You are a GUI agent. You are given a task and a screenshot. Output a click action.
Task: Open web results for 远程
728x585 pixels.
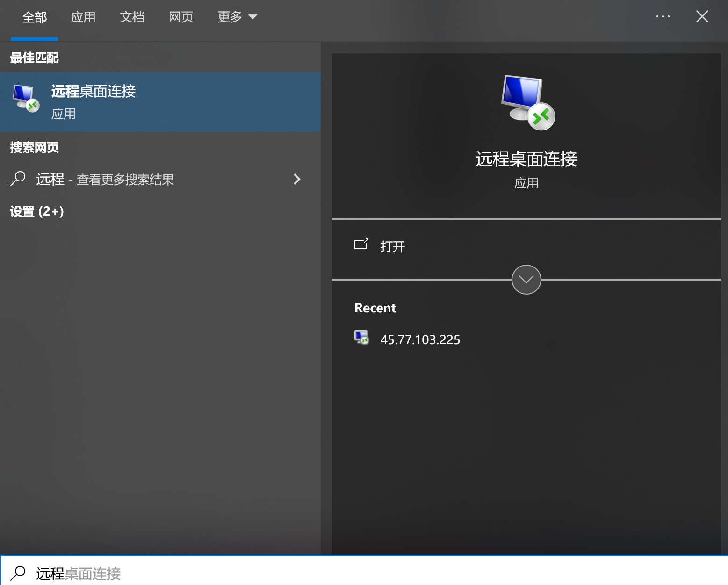pos(160,179)
